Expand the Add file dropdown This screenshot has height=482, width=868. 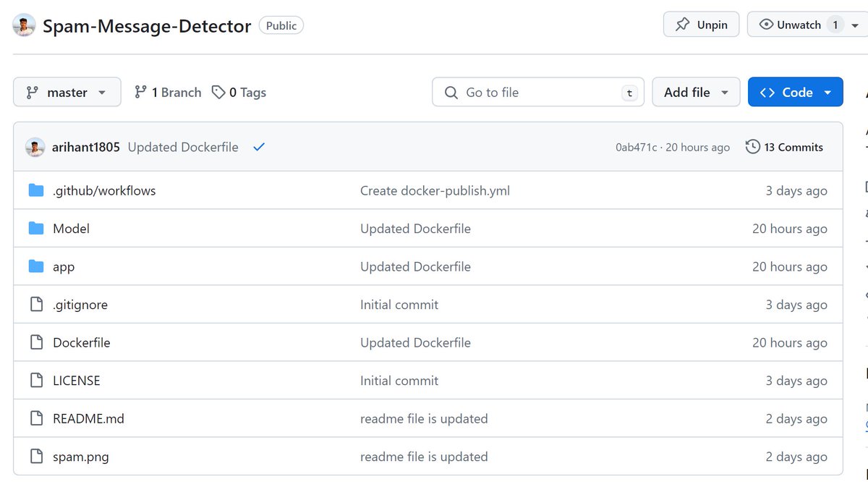pos(696,93)
